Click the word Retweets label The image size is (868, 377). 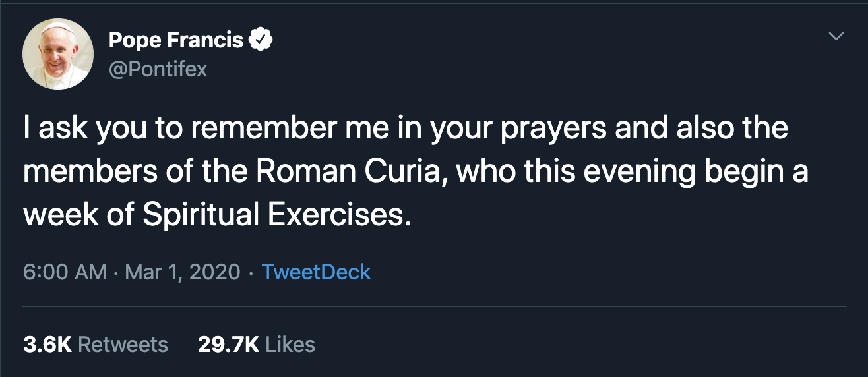[x=123, y=344]
